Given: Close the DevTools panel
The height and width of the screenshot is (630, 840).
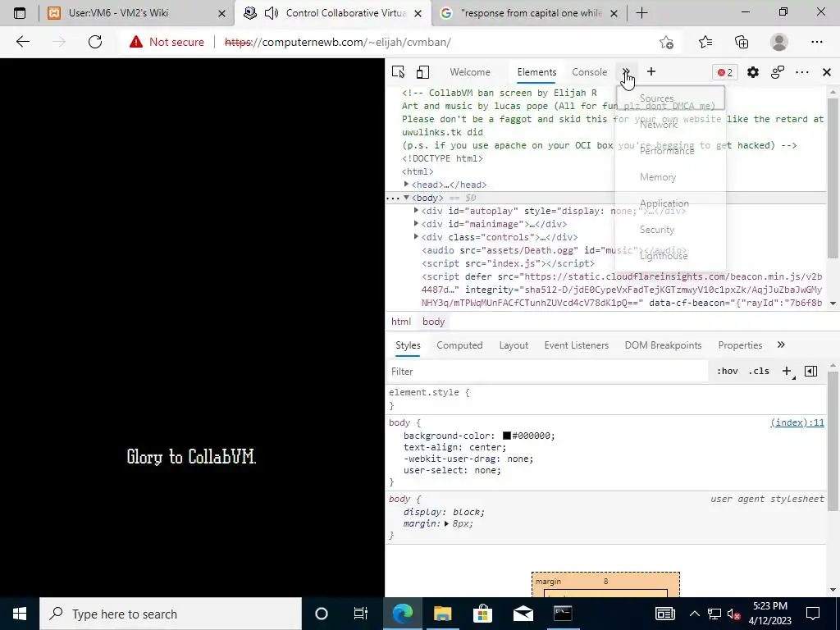Looking at the screenshot, I should (827, 72).
